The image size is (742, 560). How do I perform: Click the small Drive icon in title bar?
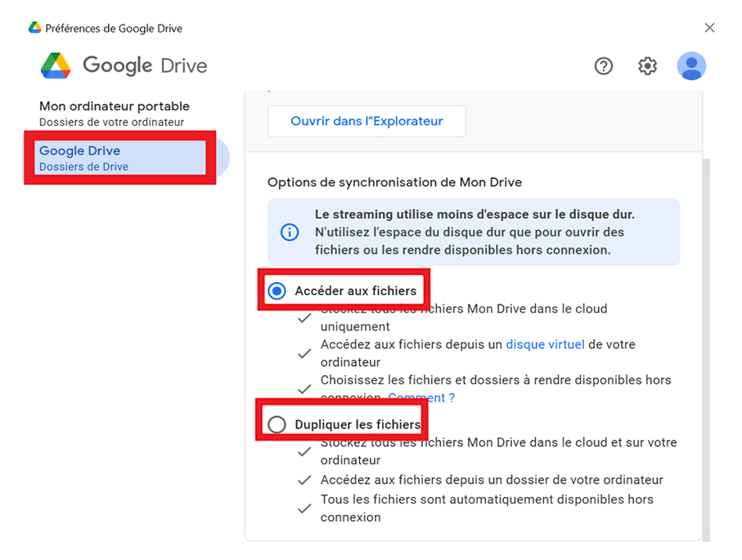pyautogui.click(x=34, y=28)
